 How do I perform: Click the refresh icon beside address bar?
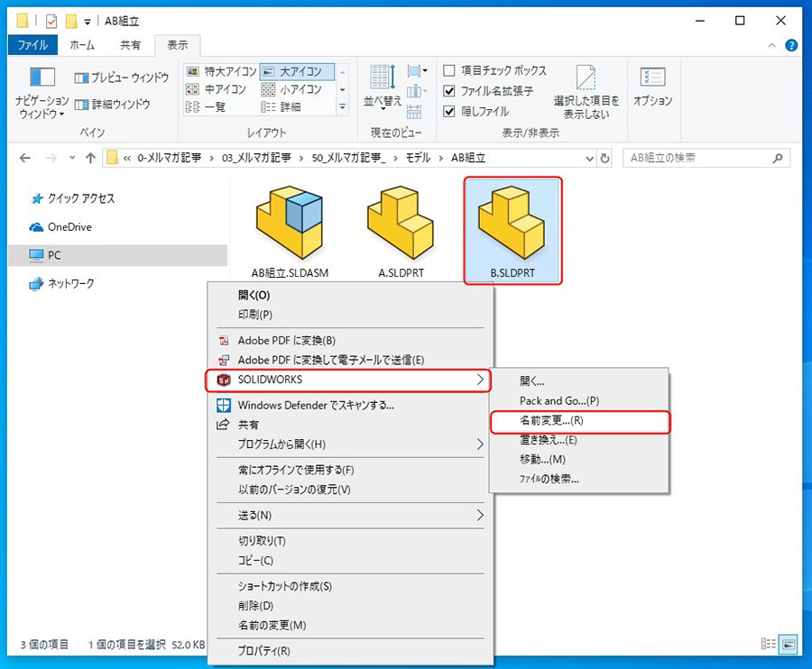tap(604, 158)
